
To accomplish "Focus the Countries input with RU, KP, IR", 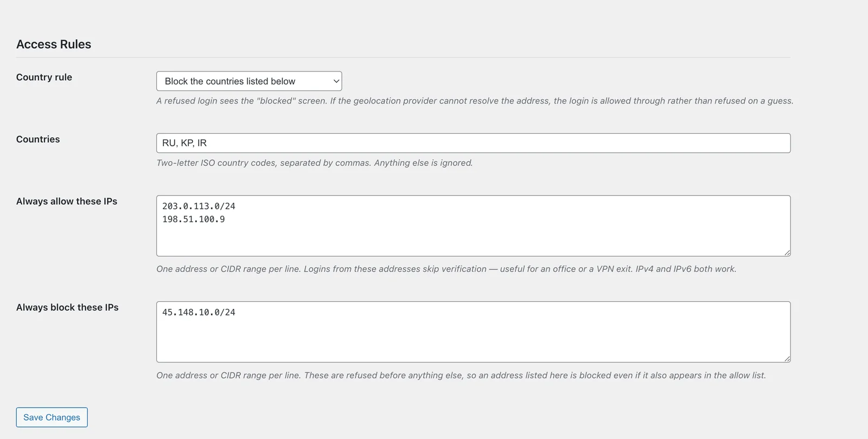I will pyautogui.click(x=473, y=143).
